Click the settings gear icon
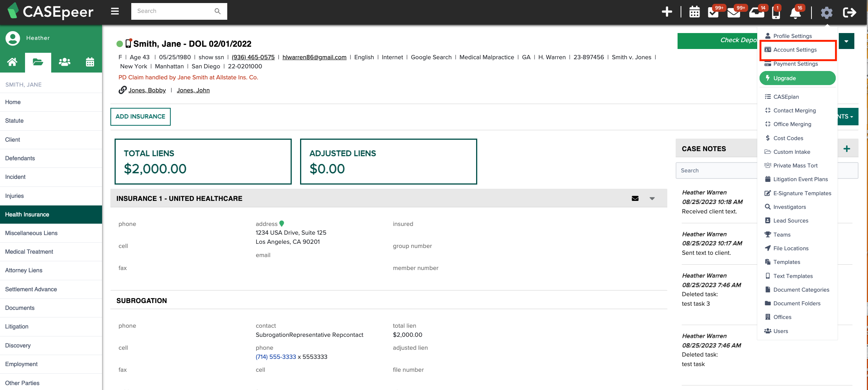Screen dimensions: 868x390 tap(827, 13)
